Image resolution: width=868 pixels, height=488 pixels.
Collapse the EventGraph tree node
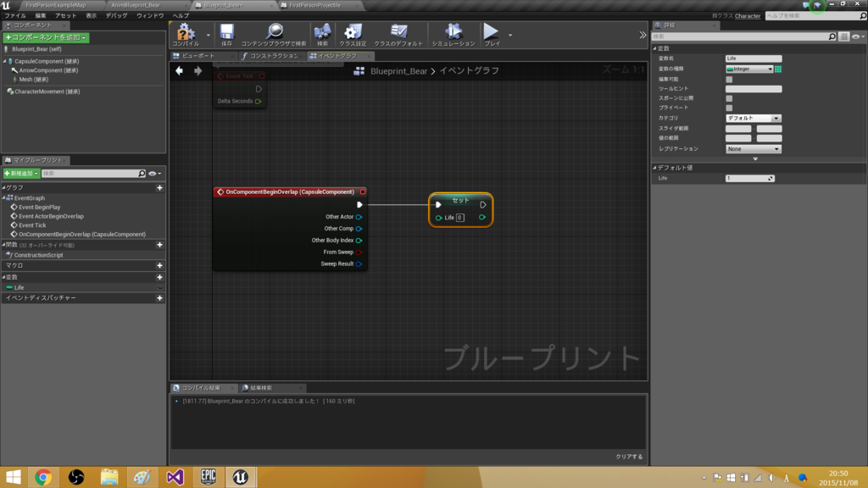click(4, 197)
